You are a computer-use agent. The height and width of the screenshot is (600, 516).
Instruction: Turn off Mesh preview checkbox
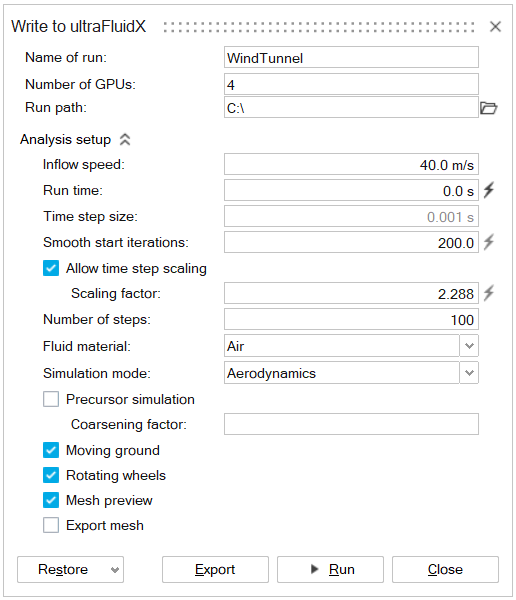[x=51, y=500]
